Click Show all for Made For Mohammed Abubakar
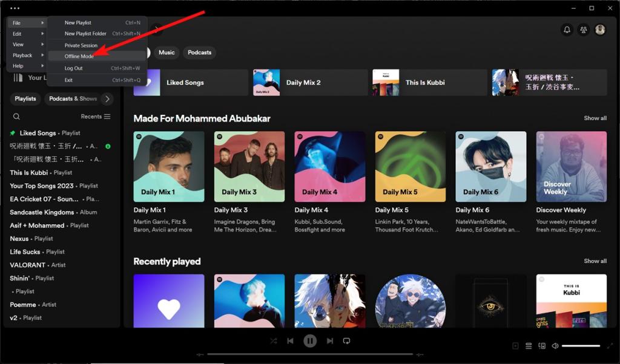The width and height of the screenshot is (620, 364). tap(595, 118)
